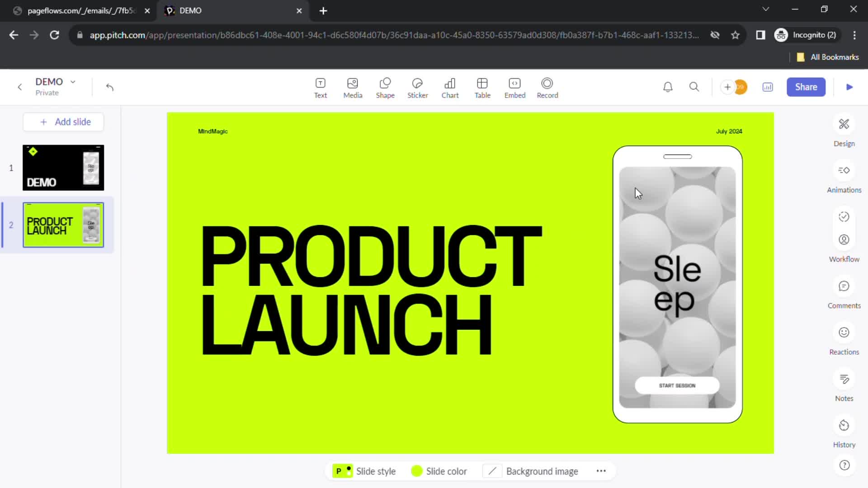
Task: Open the Media insert panel
Action: pyautogui.click(x=352, y=87)
